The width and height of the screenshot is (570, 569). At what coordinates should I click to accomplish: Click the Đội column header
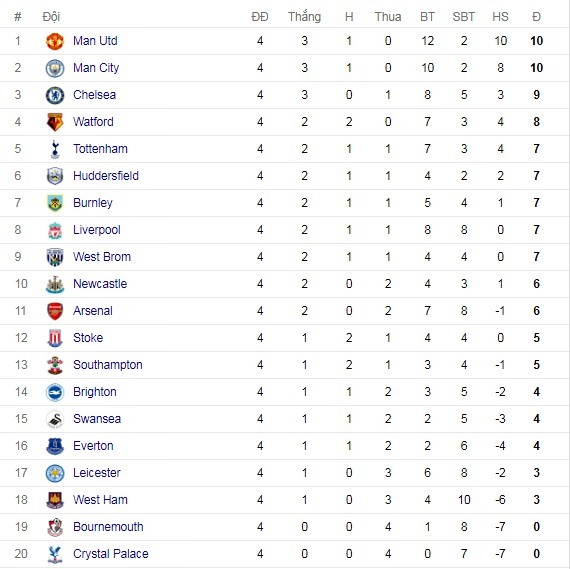pyautogui.click(x=51, y=17)
